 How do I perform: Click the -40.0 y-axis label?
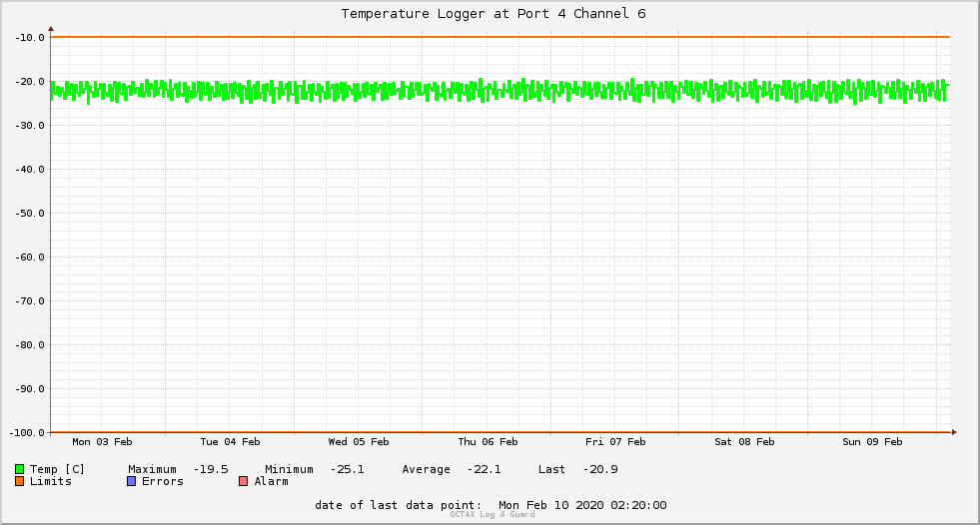click(x=30, y=169)
